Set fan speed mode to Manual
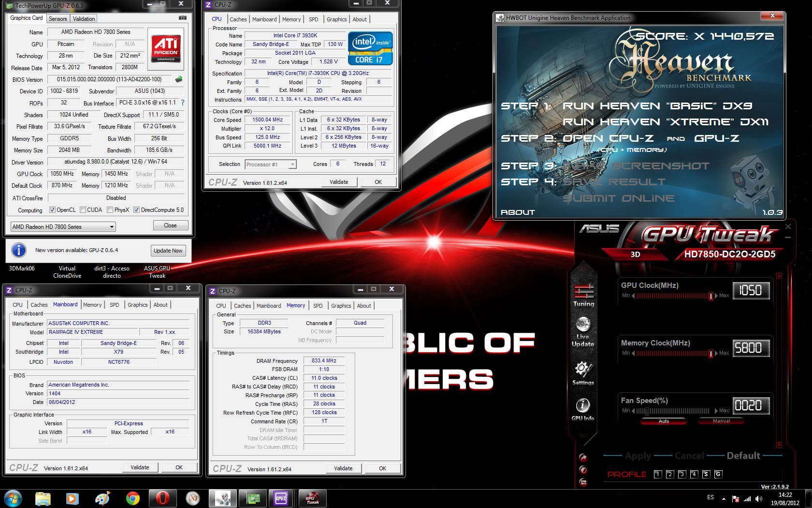 tap(721, 421)
